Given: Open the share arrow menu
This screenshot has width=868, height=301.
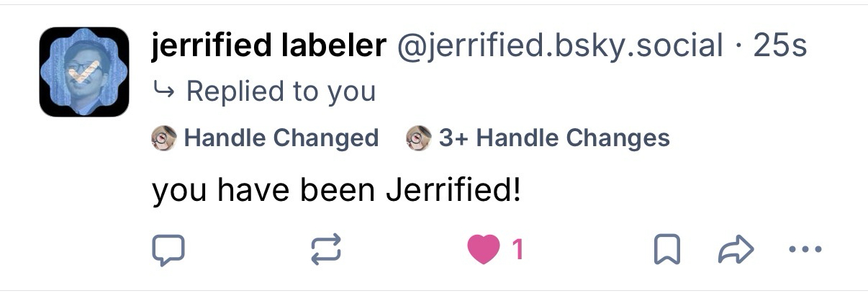Looking at the screenshot, I should (735, 250).
